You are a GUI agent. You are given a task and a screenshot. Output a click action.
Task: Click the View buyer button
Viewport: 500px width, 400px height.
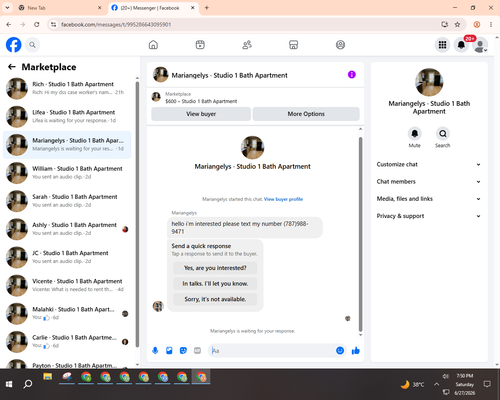pyautogui.click(x=201, y=114)
